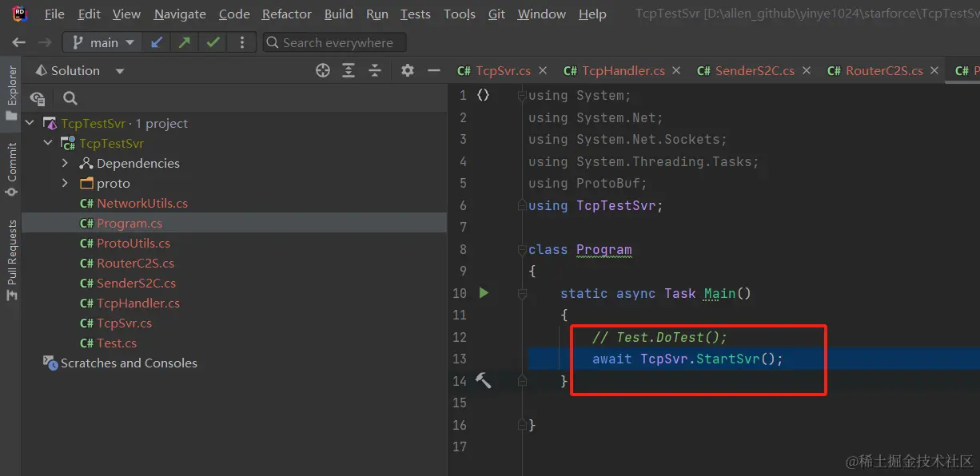Close the RouterC2S.cs tab

pyautogui.click(x=935, y=70)
